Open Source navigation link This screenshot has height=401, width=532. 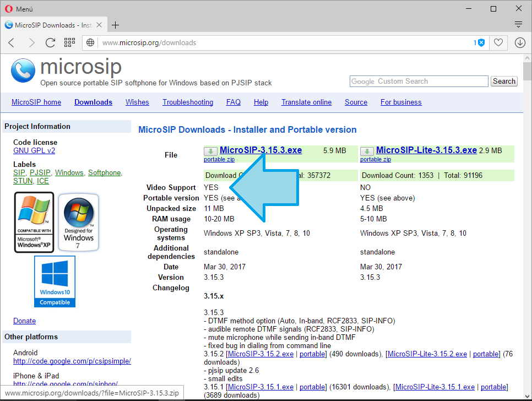pos(356,102)
